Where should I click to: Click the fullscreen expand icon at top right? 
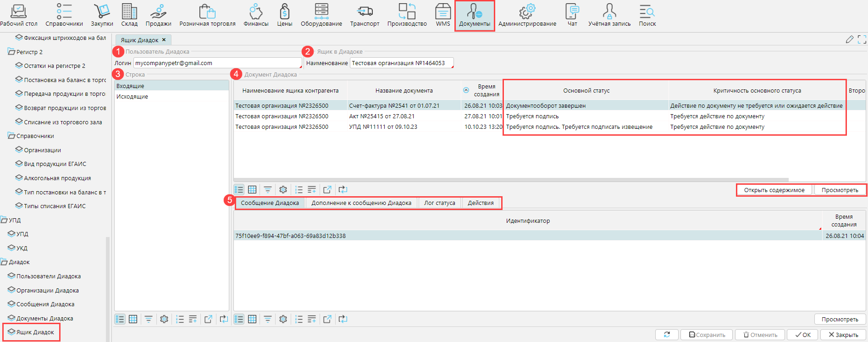pos(862,40)
